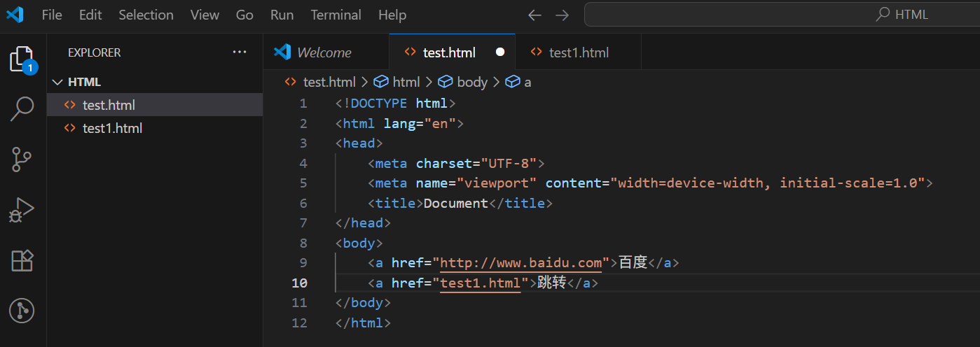Open Explorer's more actions ellipsis

click(240, 52)
